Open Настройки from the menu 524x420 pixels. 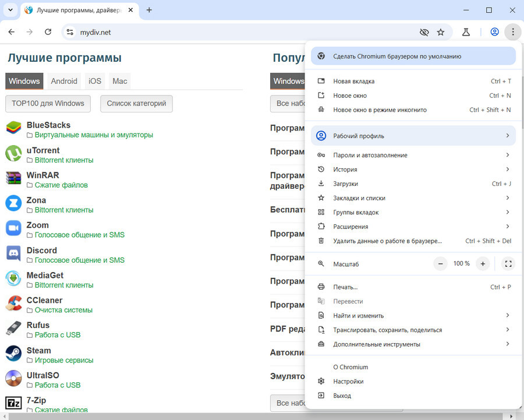(x=413, y=382)
